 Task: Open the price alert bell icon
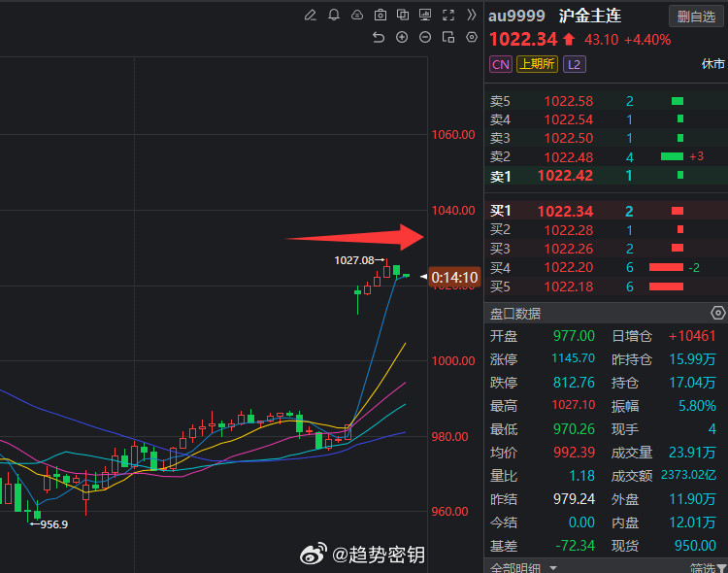tap(334, 16)
